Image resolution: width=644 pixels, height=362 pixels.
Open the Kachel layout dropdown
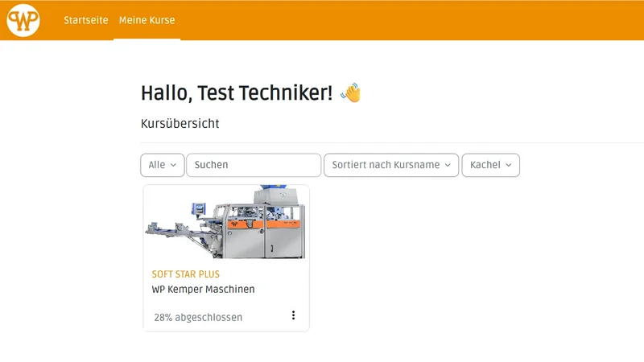tap(491, 165)
